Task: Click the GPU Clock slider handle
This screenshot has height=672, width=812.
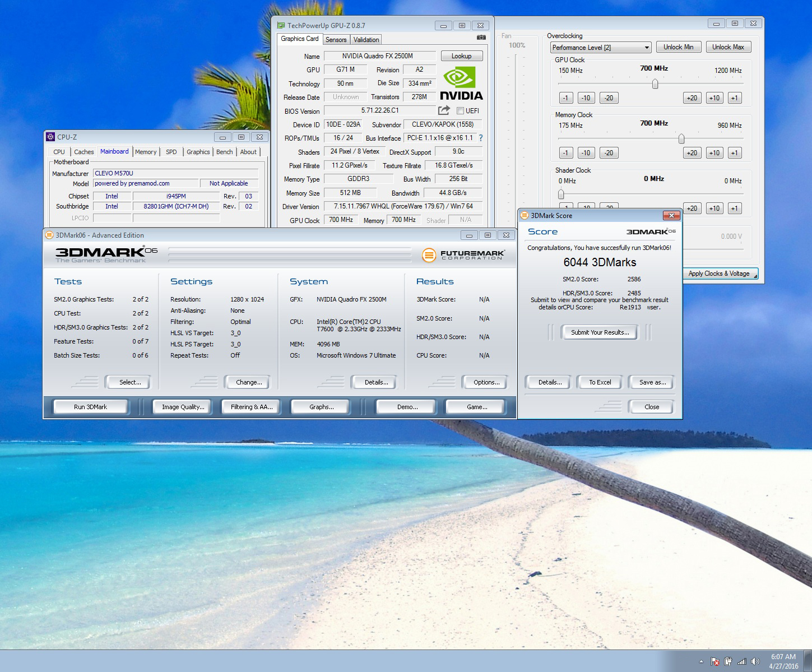Action: [x=655, y=84]
